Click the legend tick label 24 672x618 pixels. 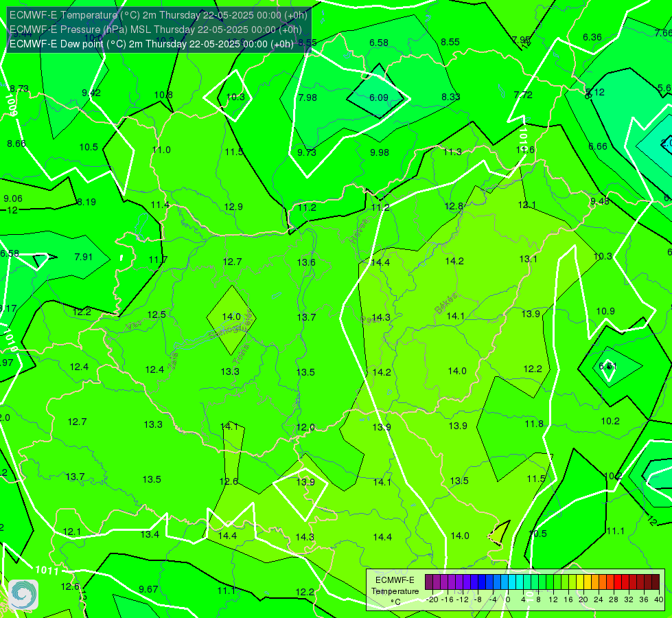click(x=599, y=599)
